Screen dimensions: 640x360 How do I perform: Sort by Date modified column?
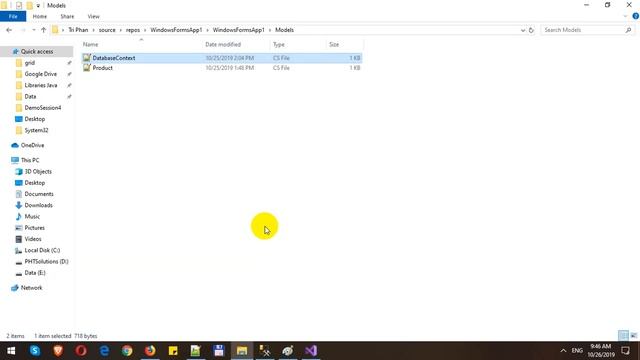coord(223,44)
